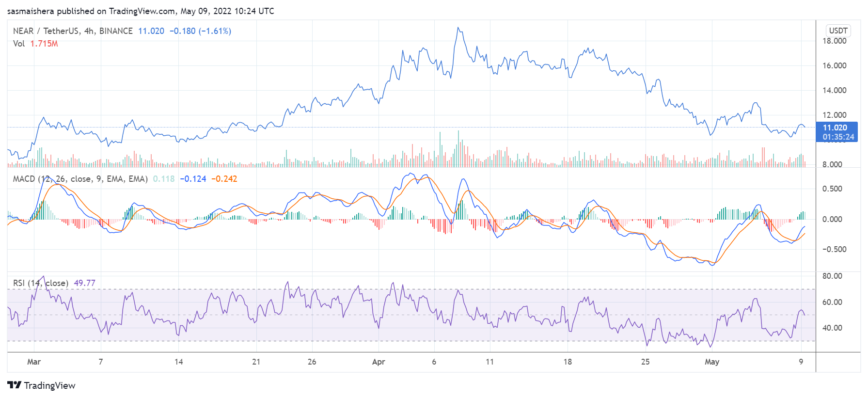Click the countdown timer 01:35:24

tap(838, 137)
